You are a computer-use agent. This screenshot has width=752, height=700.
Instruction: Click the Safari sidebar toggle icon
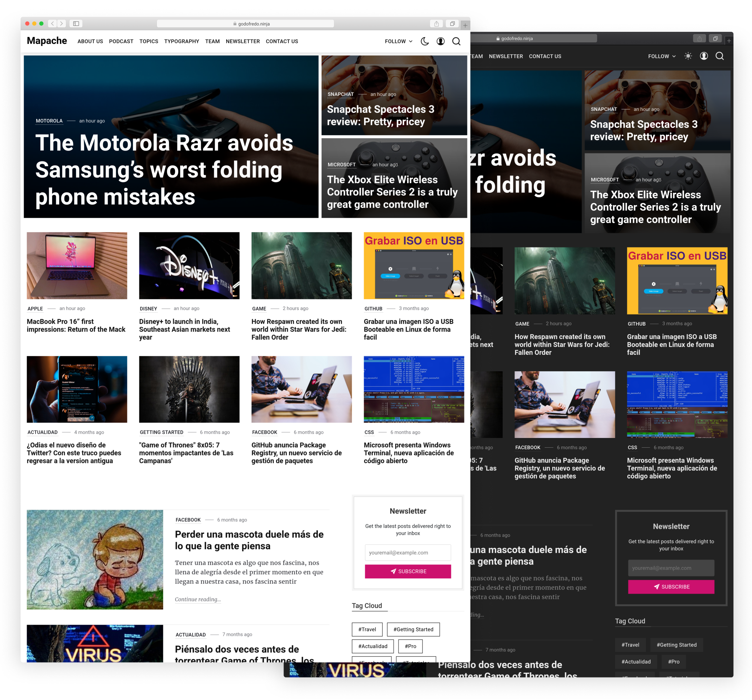[x=76, y=24]
